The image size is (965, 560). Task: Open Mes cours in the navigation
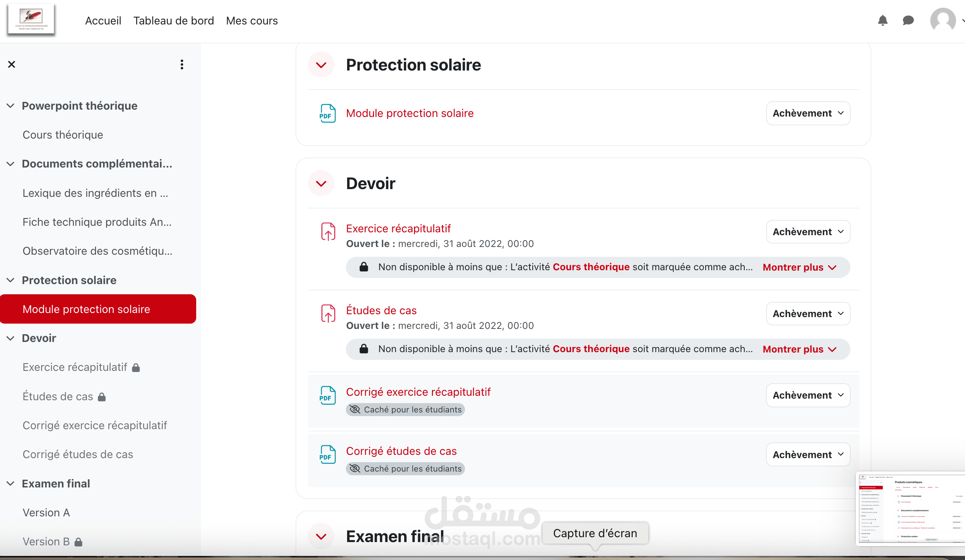[x=252, y=21]
